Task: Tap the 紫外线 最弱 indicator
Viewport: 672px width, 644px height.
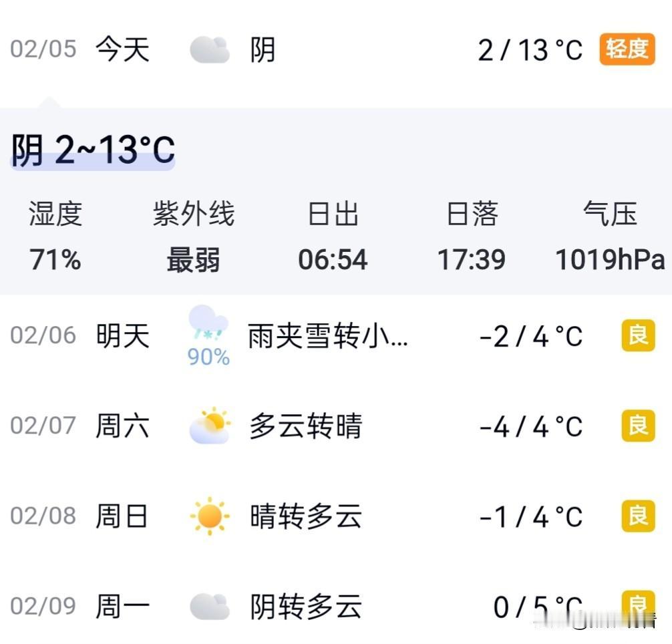Action: click(193, 237)
